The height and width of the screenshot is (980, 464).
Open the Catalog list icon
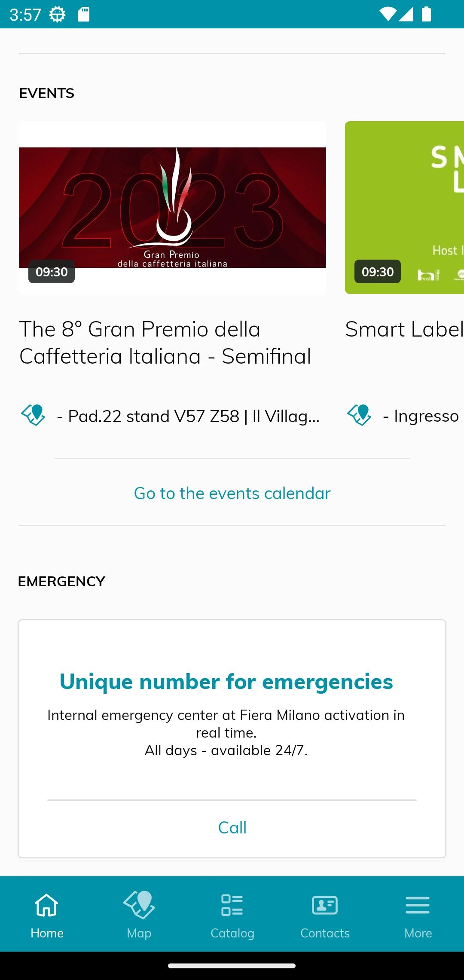pyautogui.click(x=232, y=905)
